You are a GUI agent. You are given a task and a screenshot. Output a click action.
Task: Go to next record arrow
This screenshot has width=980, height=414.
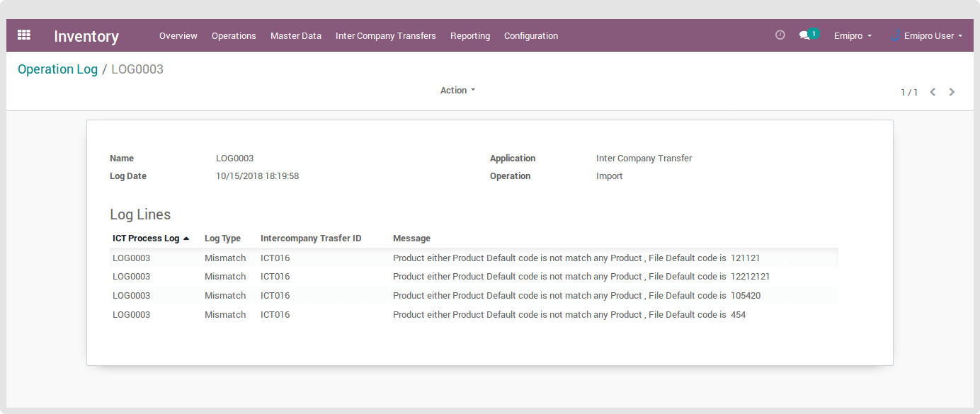tap(952, 92)
